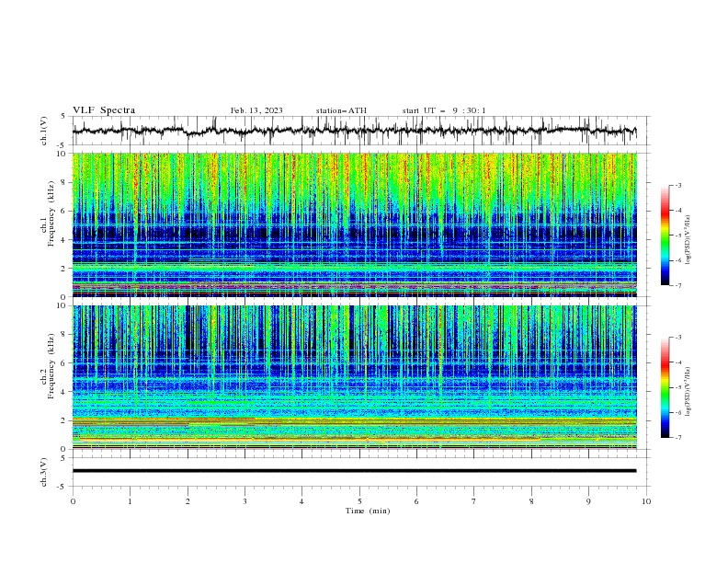Click the ch.1 colorbar next to upper spectrogram
The height and width of the screenshot is (563, 728).
click(x=665, y=236)
